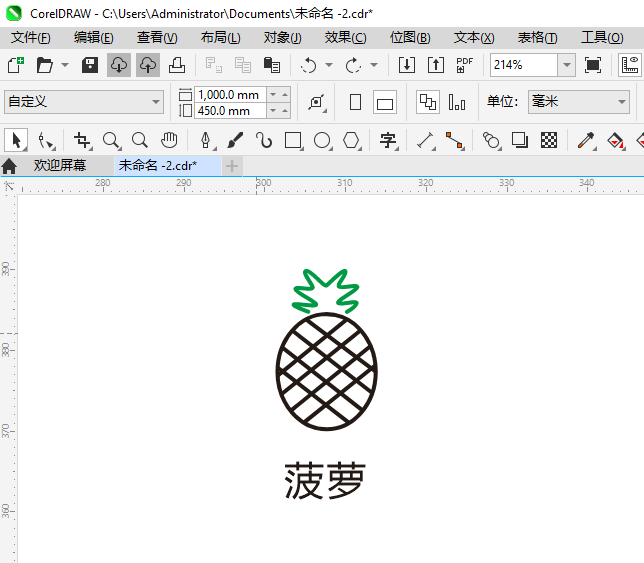Click the cloud upload icon
The width and height of the screenshot is (644, 563).
[x=148, y=65]
